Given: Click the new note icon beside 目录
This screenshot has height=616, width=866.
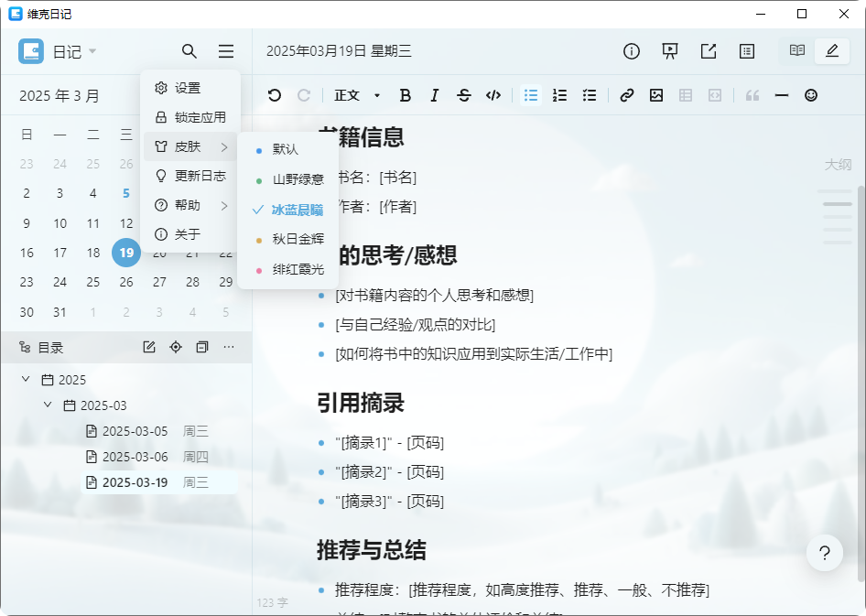Looking at the screenshot, I should click(x=148, y=347).
